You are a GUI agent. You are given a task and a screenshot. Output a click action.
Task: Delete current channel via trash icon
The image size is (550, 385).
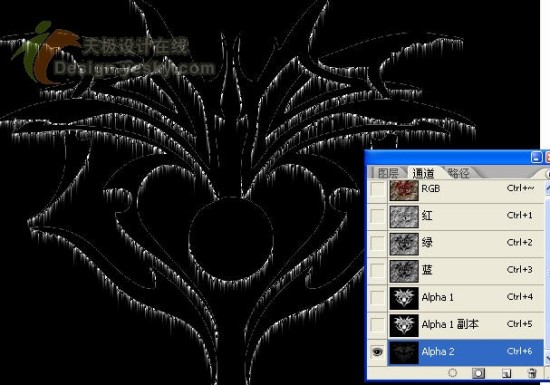coord(532,373)
